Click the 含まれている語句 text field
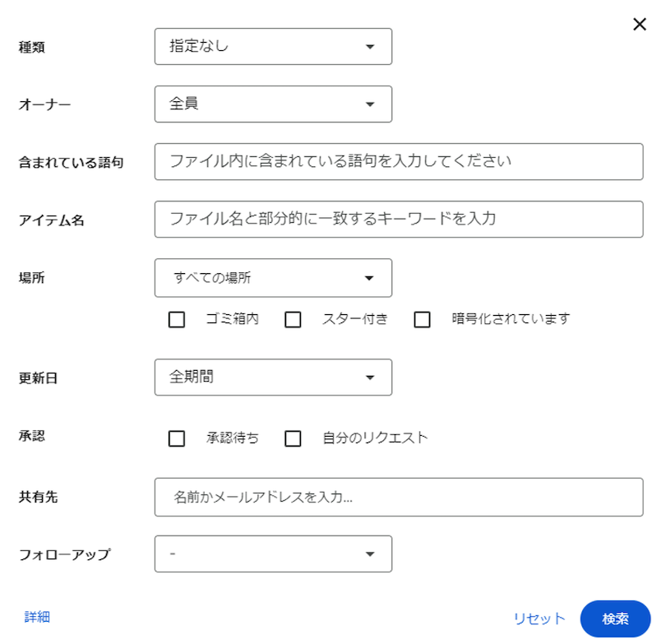661x644 pixels. [x=399, y=161]
